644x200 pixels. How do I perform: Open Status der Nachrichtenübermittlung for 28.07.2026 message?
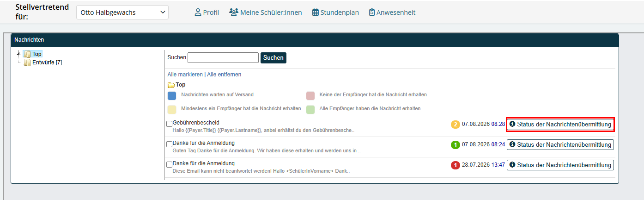[x=560, y=165]
